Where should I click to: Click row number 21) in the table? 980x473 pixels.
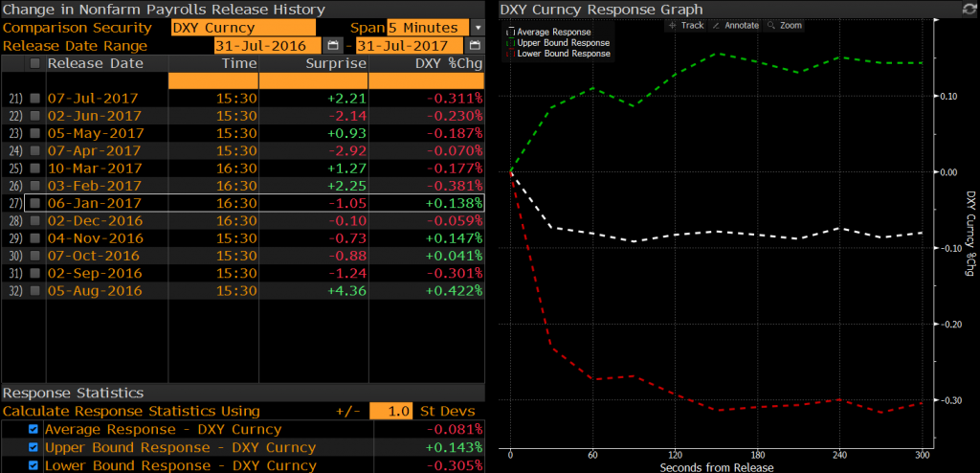click(17, 99)
